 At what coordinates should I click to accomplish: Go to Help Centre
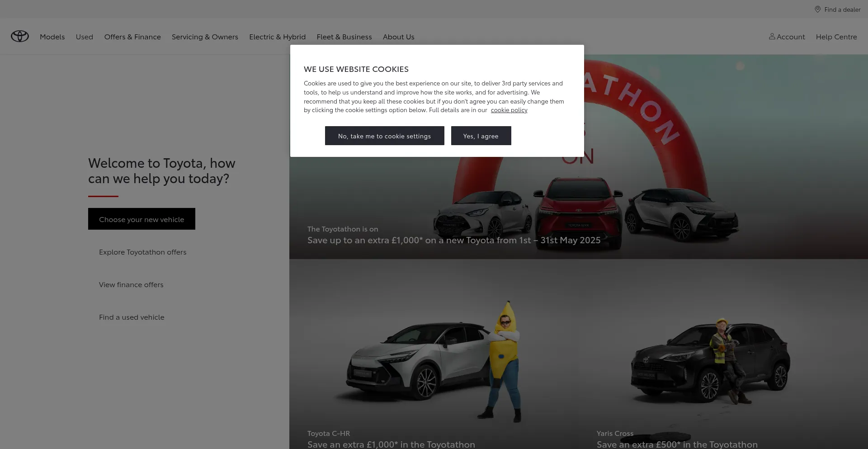(836, 37)
